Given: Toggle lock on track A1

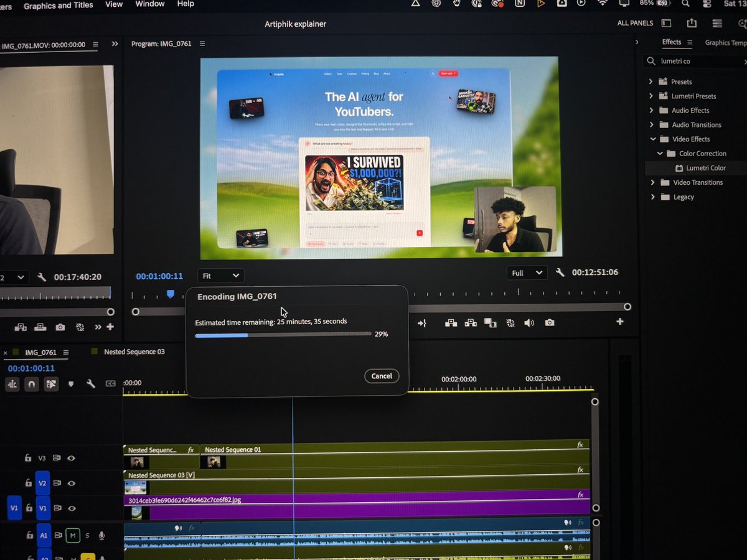Looking at the screenshot, I should point(29,535).
